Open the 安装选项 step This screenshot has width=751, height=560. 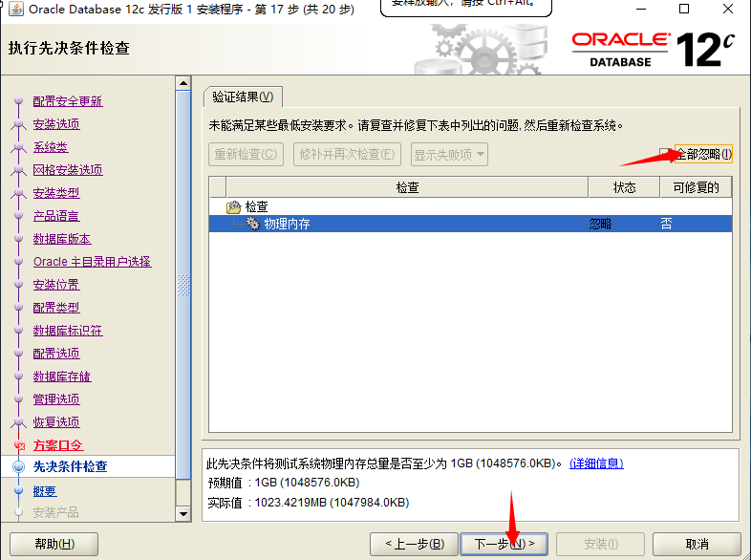[56, 124]
